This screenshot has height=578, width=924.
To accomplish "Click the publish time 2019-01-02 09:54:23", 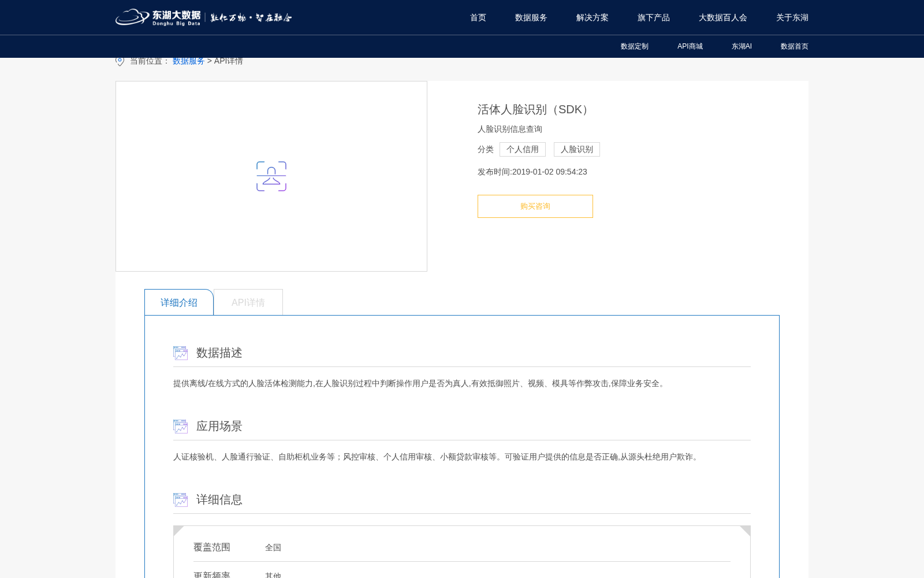I will pos(550,172).
